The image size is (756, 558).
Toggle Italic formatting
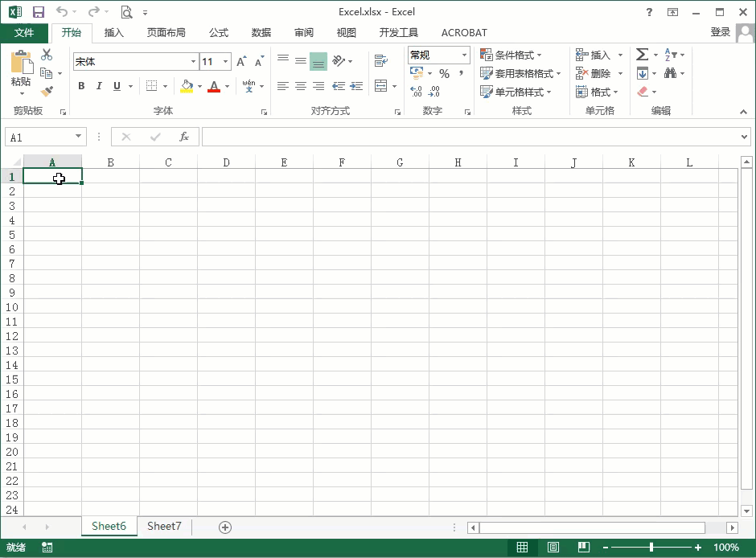pos(99,86)
